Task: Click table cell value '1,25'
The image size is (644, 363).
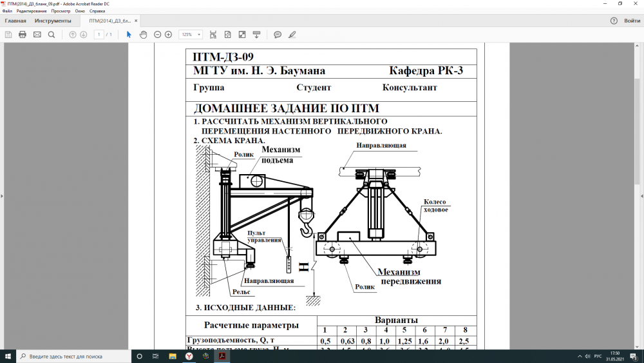Action: 404,341
